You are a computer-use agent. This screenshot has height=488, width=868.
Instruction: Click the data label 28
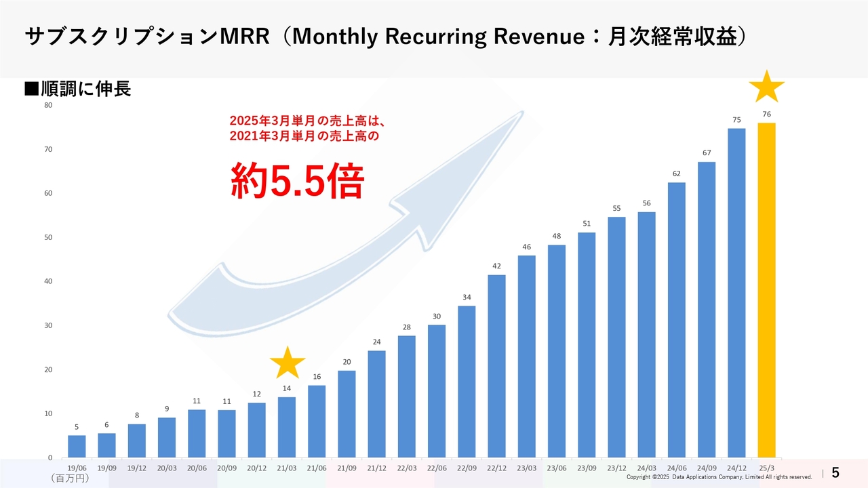407,327
